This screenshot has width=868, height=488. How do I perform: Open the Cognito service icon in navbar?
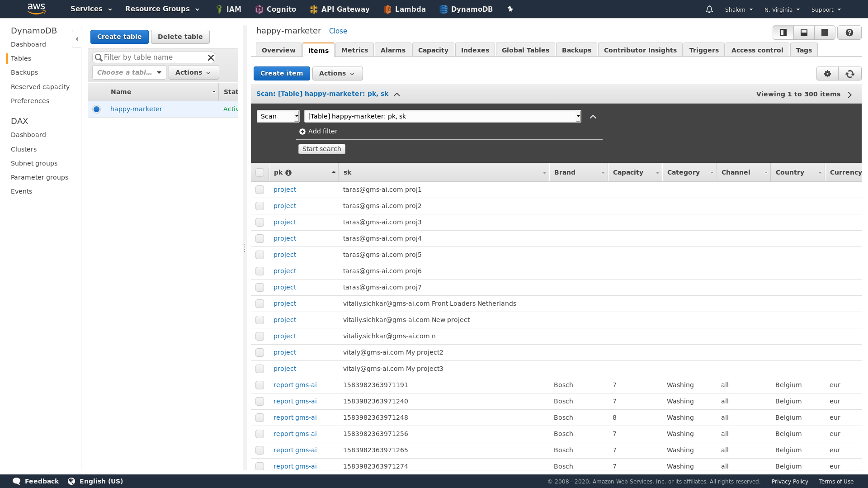tap(259, 9)
